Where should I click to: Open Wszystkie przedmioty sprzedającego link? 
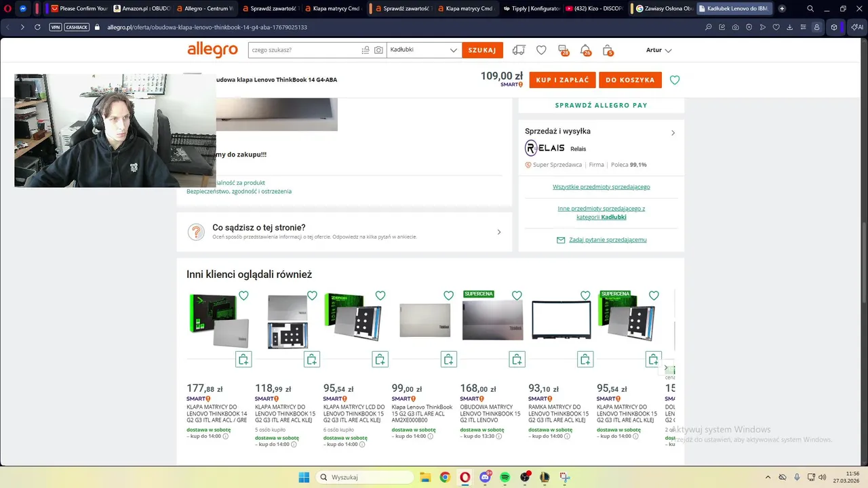601,186
